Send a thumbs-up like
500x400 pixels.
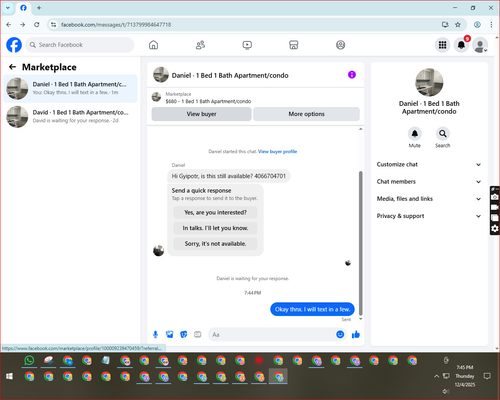pyautogui.click(x=356, y=334)
